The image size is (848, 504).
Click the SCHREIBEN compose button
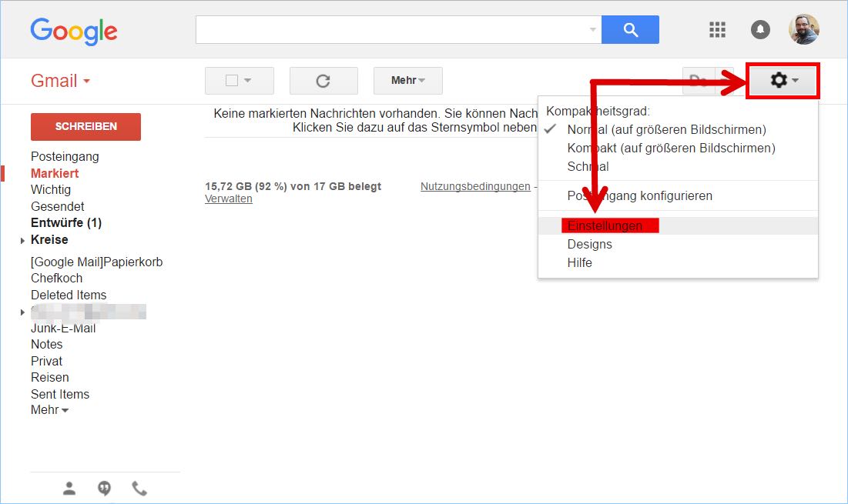click(86, 126)
